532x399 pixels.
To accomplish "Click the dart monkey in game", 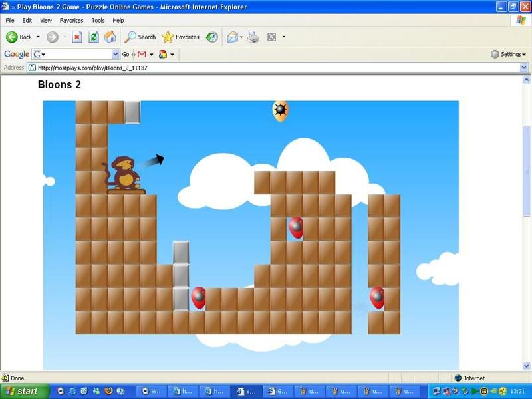I will [124, 174].
